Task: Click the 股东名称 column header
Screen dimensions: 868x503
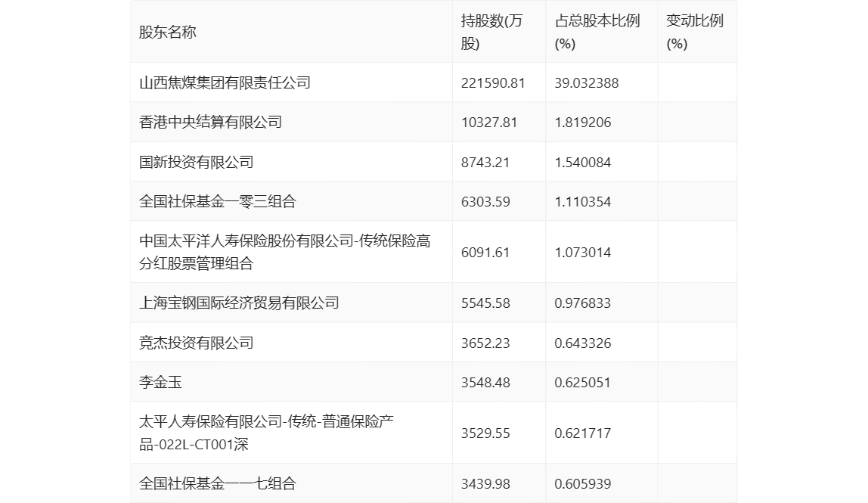Action: click(168, 32)
